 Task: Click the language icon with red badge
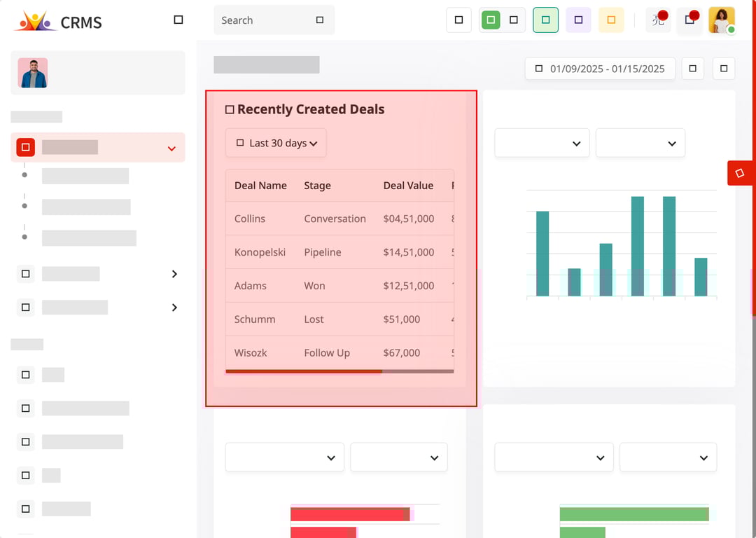(x=658, y=20)
